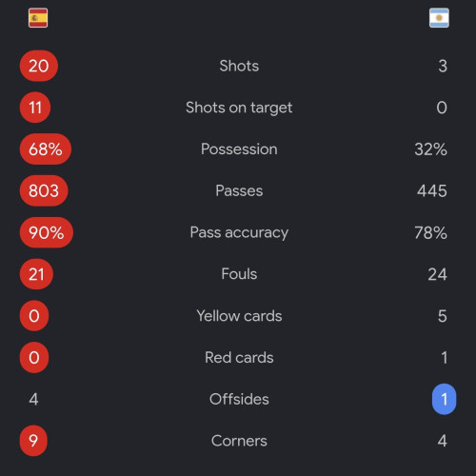The height and width of the screenshot is (476, 476).
Task: Click the Spain flag icon
Action: point(38,18)
